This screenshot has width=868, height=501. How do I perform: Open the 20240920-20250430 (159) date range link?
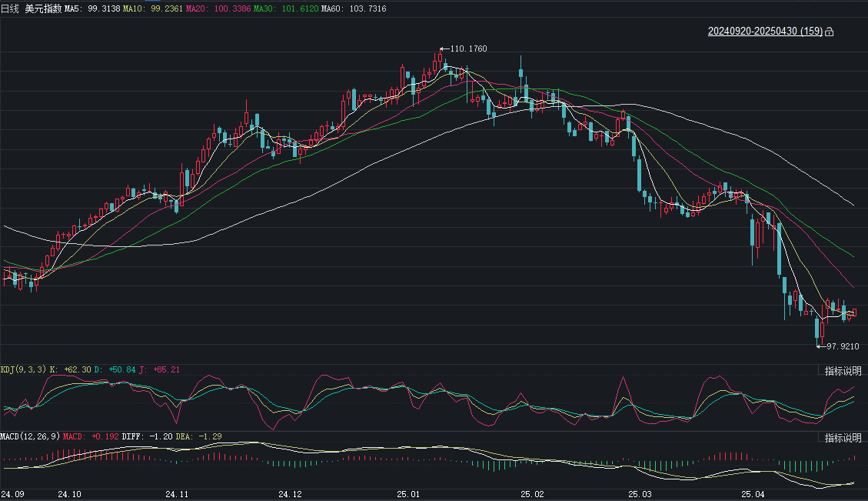click(765, 31)
